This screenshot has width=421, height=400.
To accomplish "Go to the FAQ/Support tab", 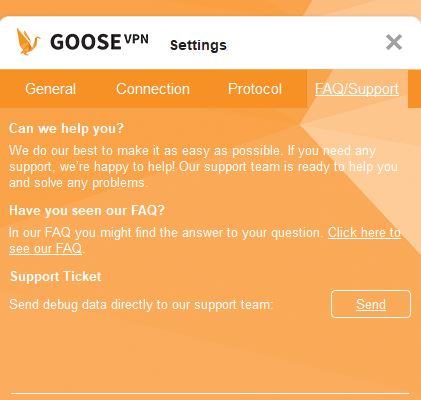I will [357, 89].
